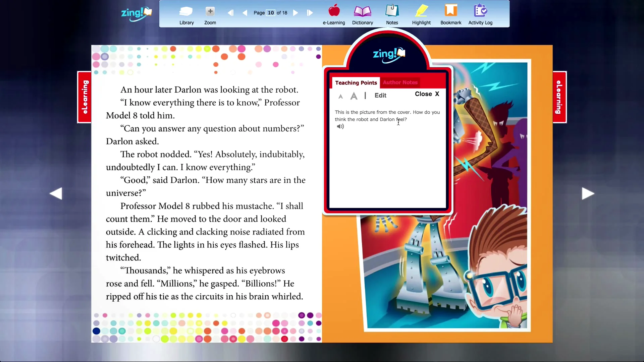Add a Bookmark
Screen dimensions: 644x362
pyautogui.click(x=451, y=15)
